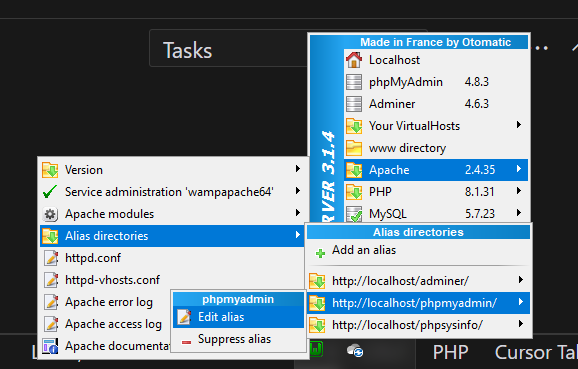Click the MySQL checkmark database icon
578x369 pixels.
354,214
